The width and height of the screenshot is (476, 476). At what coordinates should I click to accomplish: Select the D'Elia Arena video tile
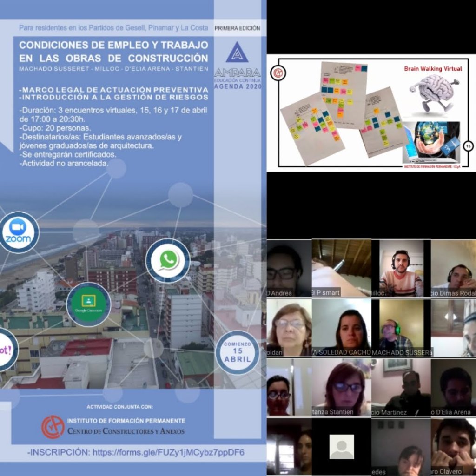coord(453,387)
